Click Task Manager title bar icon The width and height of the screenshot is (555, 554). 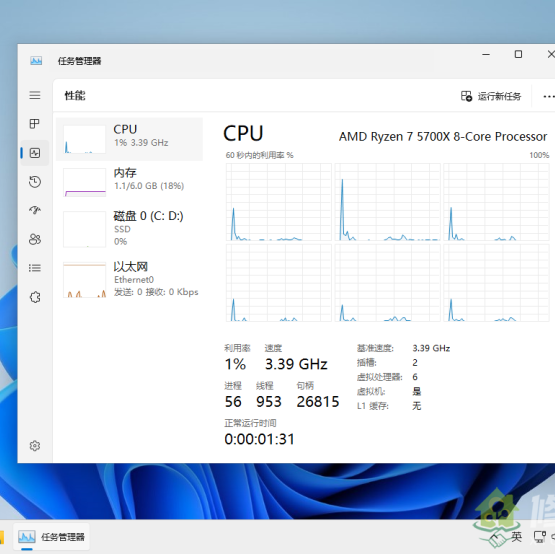[36, 61]
